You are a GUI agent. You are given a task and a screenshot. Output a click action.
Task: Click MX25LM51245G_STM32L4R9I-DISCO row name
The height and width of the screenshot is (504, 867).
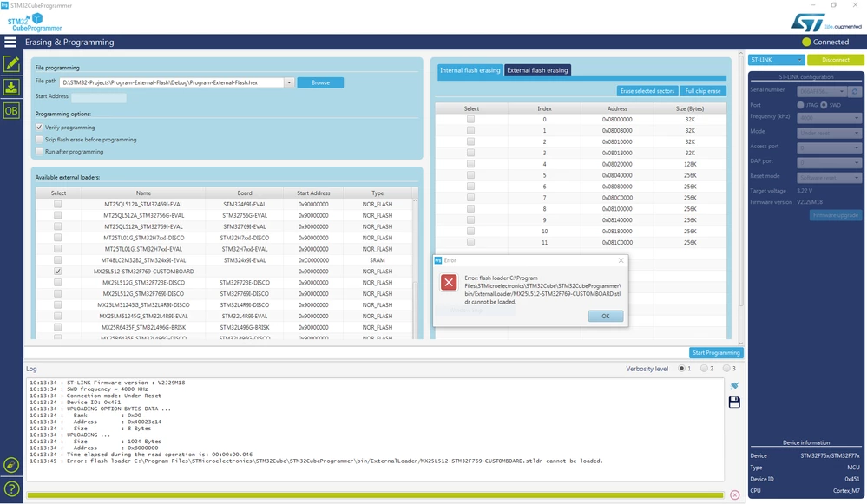(143, 305)
